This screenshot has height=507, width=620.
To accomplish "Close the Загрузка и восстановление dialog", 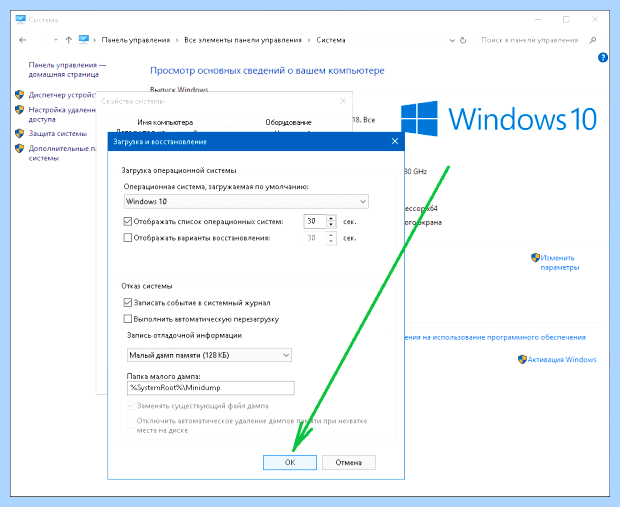I will pos(395,142).
